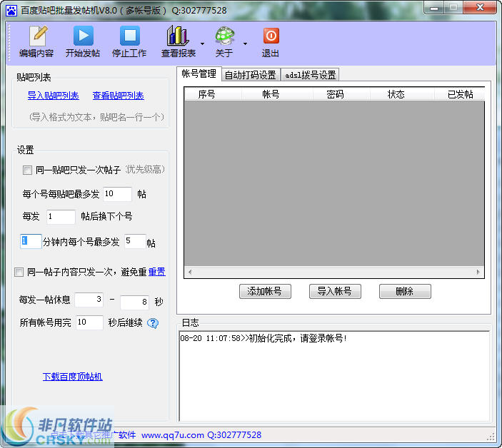Click the 退出 red power icon
Image resolution: width=502 pixels, height=448 pixels.
[x=271, y=42]
